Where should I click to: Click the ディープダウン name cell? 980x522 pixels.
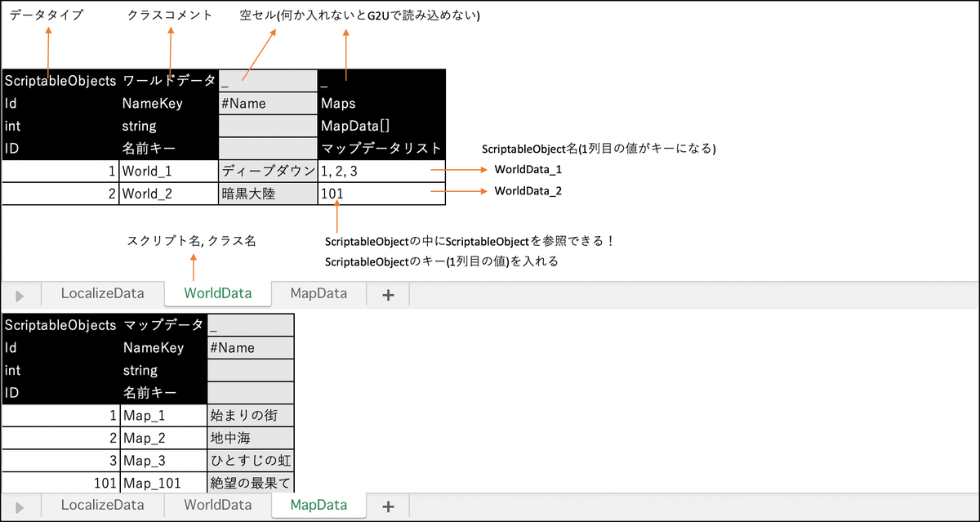click(268, 172)
